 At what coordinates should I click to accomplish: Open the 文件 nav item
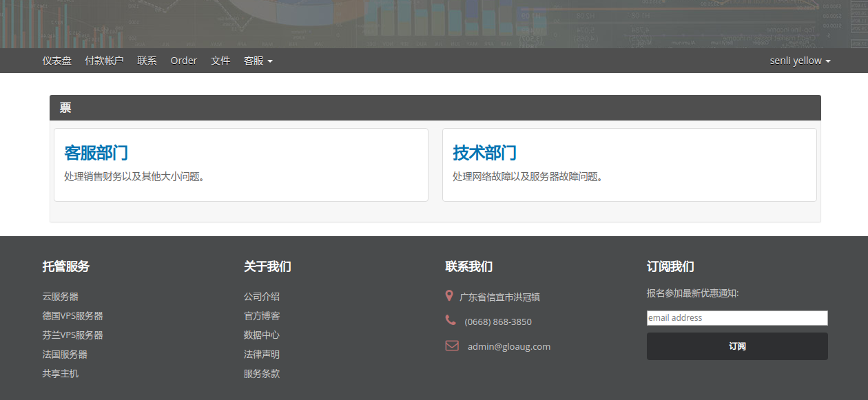[220, 61]
